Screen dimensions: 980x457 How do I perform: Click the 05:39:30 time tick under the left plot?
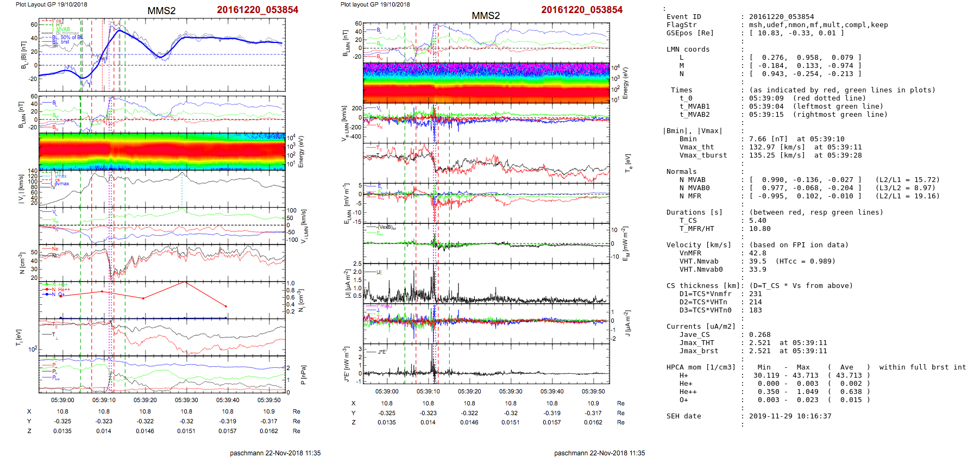186,400
